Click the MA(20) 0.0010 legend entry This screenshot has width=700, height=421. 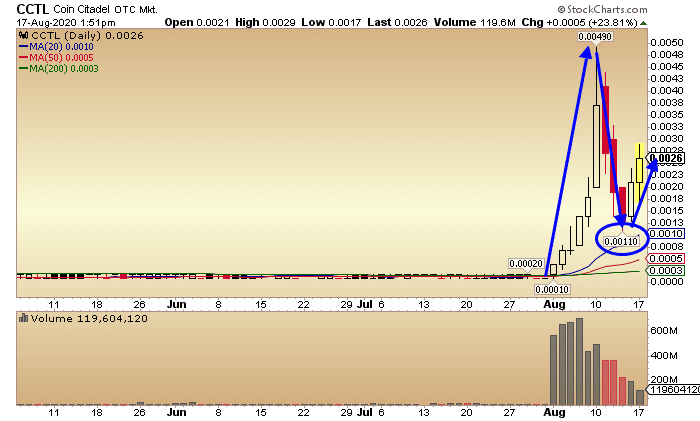[57, 47]
